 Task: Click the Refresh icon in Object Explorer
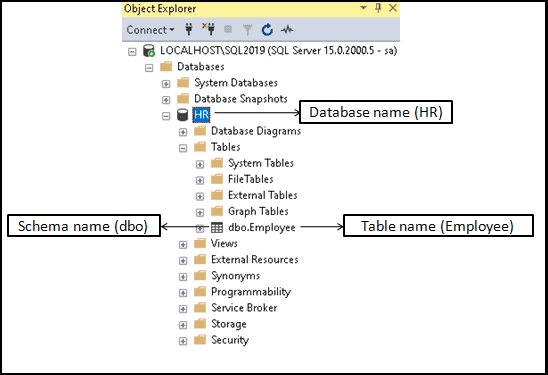267,30
